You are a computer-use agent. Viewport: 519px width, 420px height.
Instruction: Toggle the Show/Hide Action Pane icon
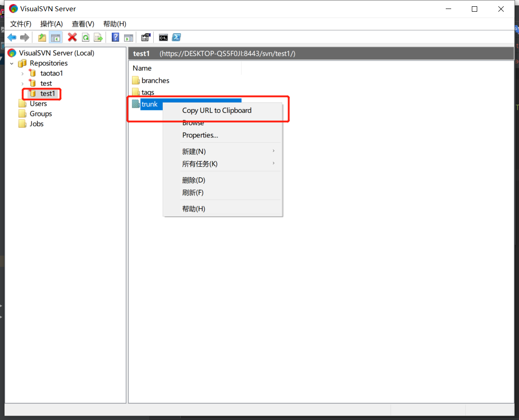(129, 38)
